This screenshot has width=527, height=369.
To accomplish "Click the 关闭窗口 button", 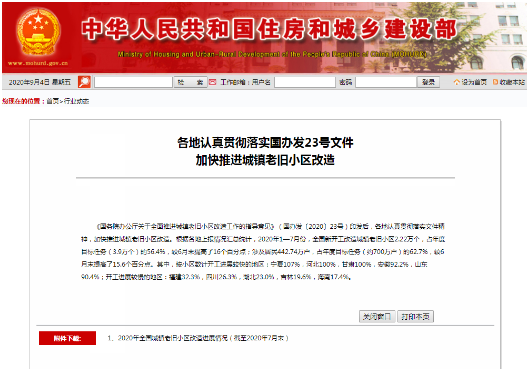I will pyautogui.click(x=377, y=317).
